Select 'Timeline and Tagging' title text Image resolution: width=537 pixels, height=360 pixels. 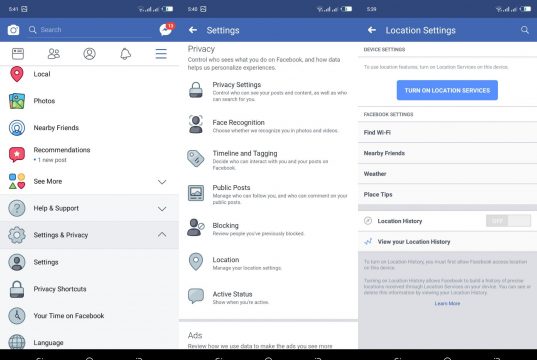pyautogui.click(x=245, y=153)
